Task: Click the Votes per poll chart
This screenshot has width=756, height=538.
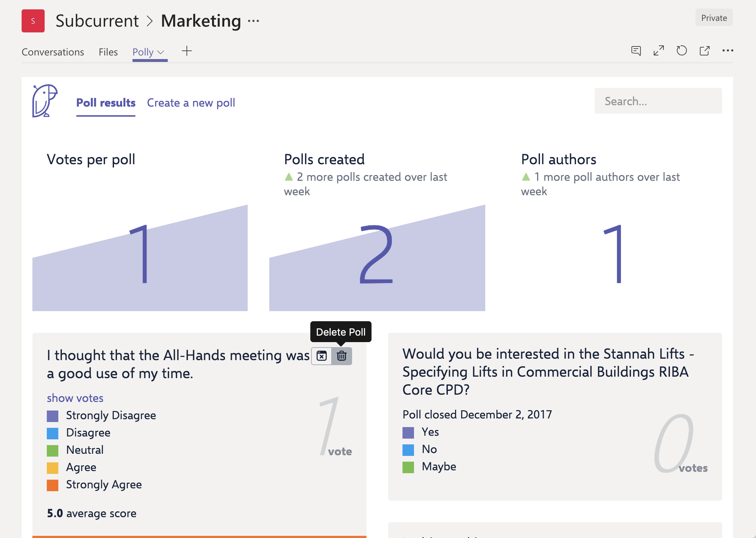Action: click(140, 258)
